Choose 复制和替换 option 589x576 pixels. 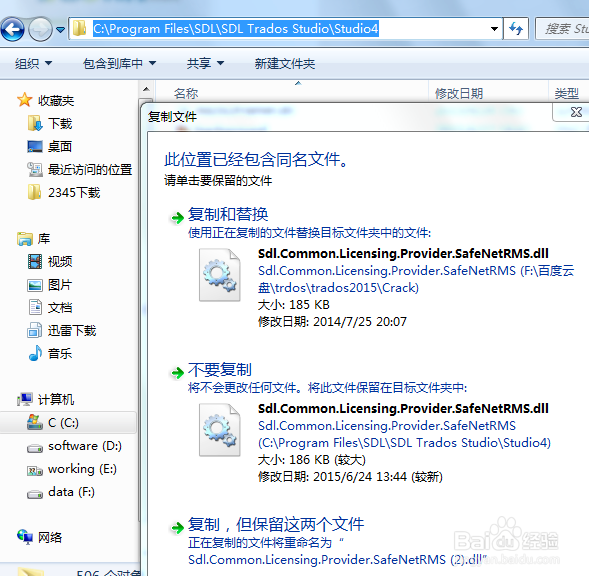pyautogui.click(x=228, y=215)
